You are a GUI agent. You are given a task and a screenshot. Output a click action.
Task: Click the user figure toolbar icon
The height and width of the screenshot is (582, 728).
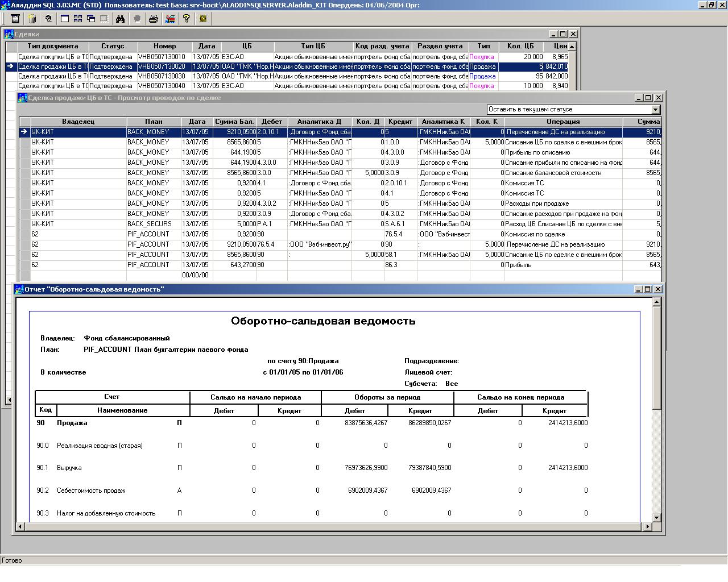(48, 19)
